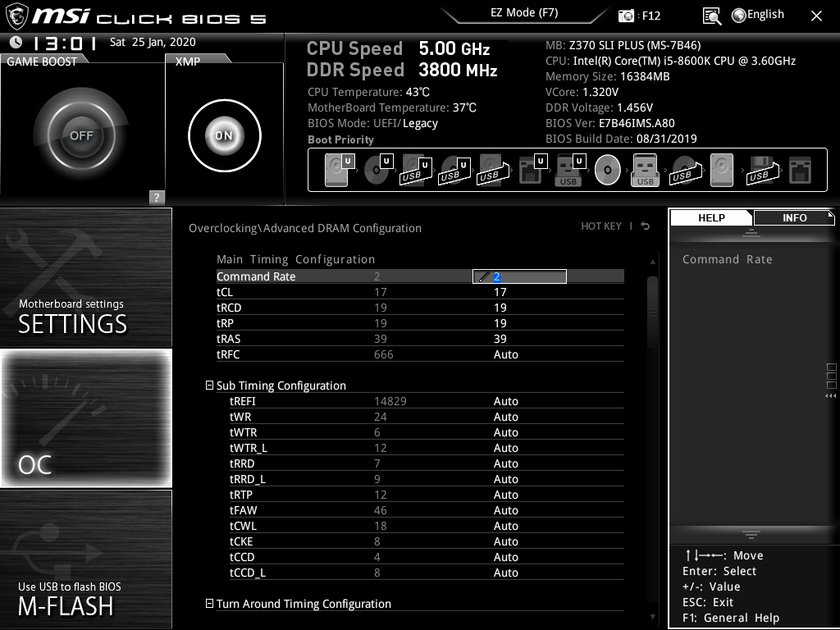Screen dimensions: 840x630
Task: Click the first hard drive in Boot Priority
Action: click(336, 169)
